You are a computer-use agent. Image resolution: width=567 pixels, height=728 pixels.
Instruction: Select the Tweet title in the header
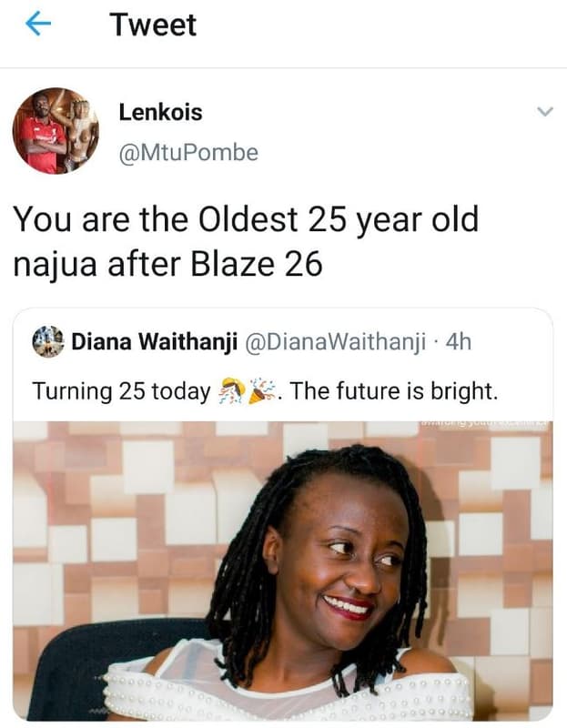pos(154,24)
